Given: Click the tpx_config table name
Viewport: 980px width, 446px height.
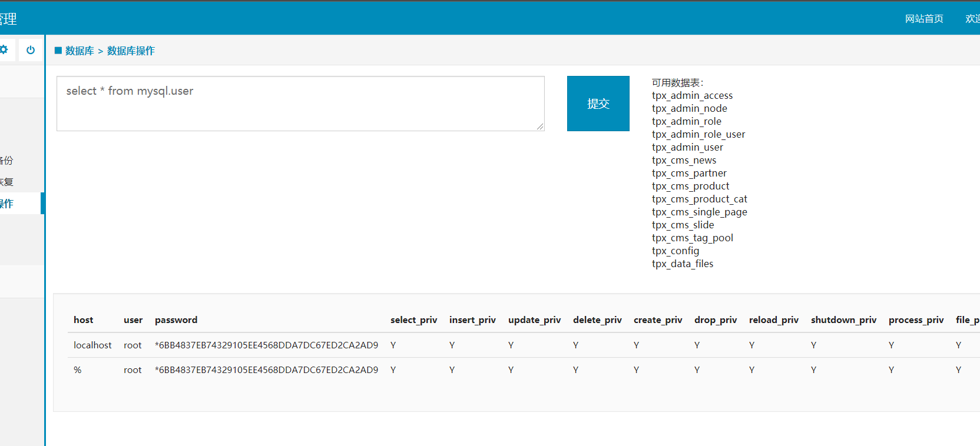Looking at the screenshot, I should [x=676, y=251].
